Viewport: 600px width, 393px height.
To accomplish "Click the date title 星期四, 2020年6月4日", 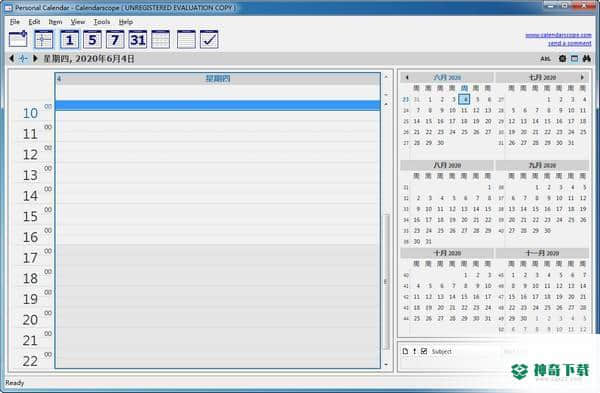I will pyautogui.click(x=88, y=59).
